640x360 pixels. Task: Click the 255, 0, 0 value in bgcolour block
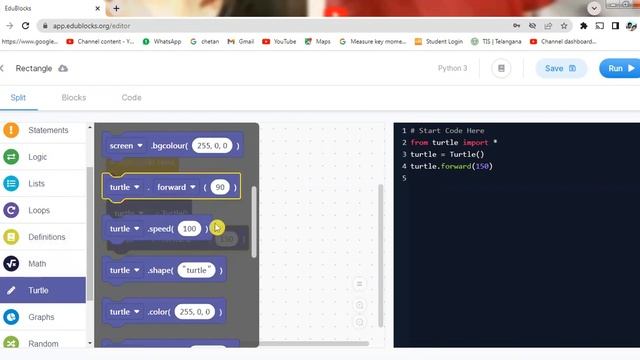212,146
